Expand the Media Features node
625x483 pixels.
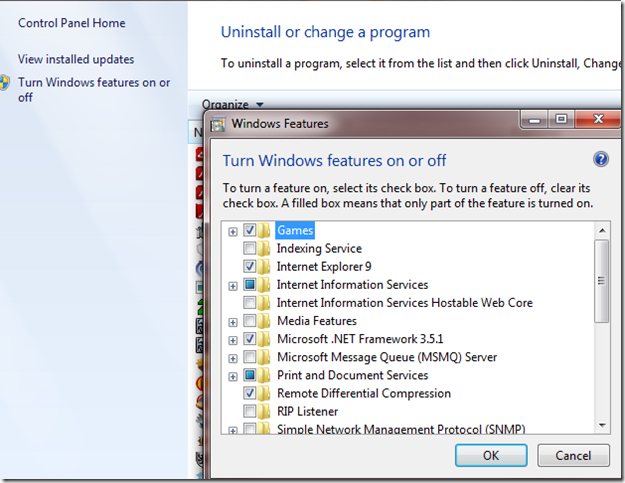coord(233,322)
